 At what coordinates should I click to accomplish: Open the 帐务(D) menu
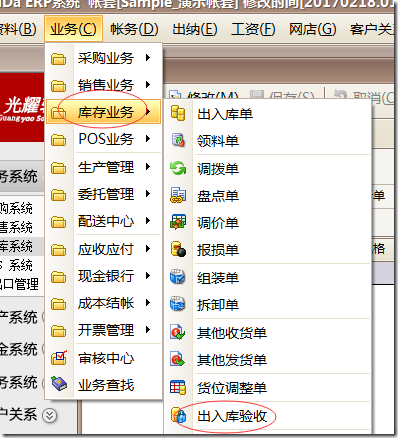tap(134, 30)
